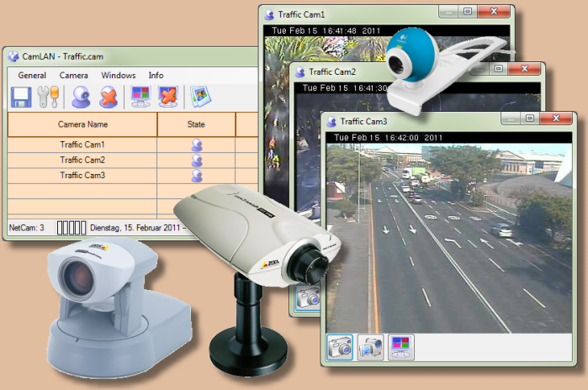Viewport: 588px width, 390px height.
Task: Click the colored monitor icon in Traffic Cam3 window
Action: click(401, 347)
